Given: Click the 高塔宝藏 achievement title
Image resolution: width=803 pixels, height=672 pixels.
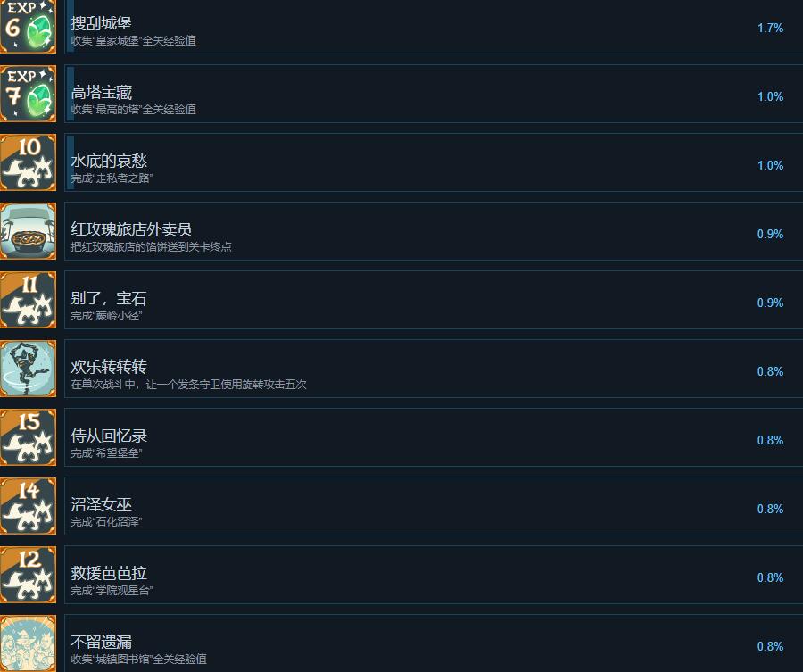Looking at the screenshot, I should point(102,92).
